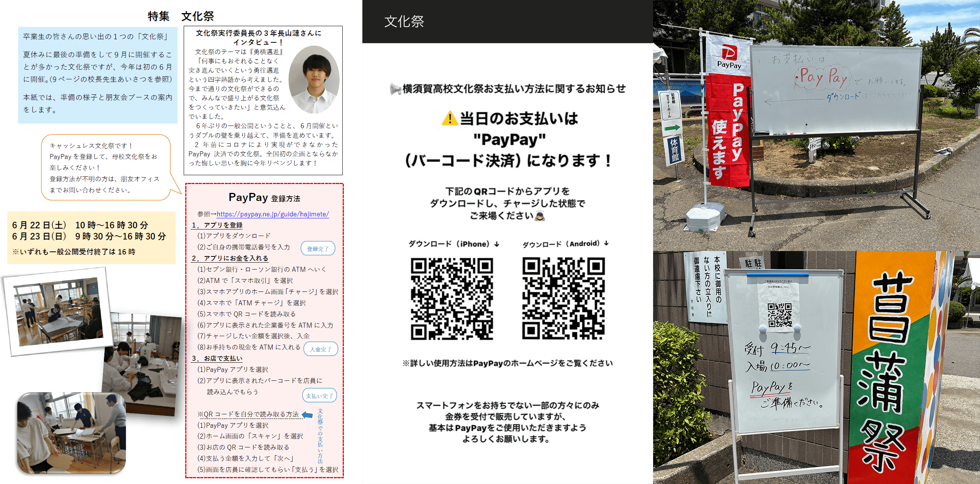The image size is (980, 484).
Task: Click (2)ホーム画面の「スキャン」を選択 step
Action: [x=250, y=436]
